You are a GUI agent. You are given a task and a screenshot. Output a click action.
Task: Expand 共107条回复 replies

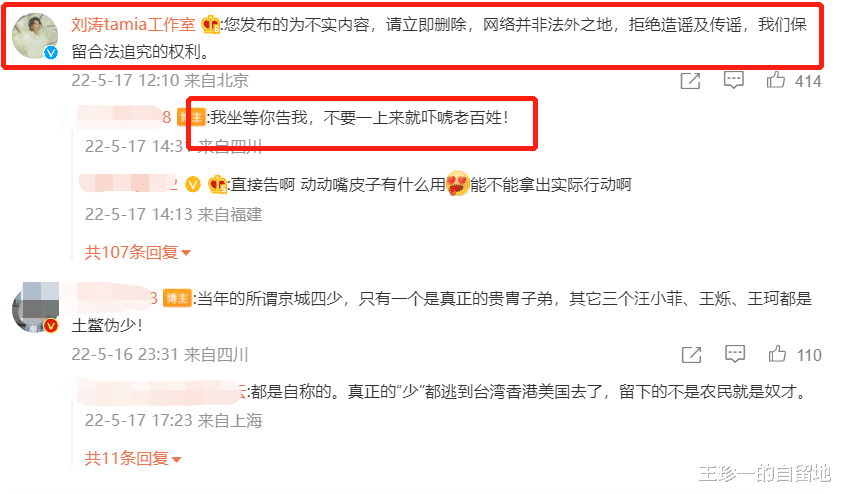coord(137,252)
